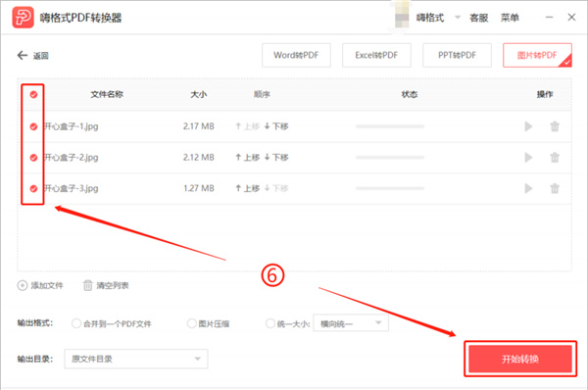Screen dimensions: 588x390
Task: Clear the list with the 清空列表 icon
Action: click(87, 285)
